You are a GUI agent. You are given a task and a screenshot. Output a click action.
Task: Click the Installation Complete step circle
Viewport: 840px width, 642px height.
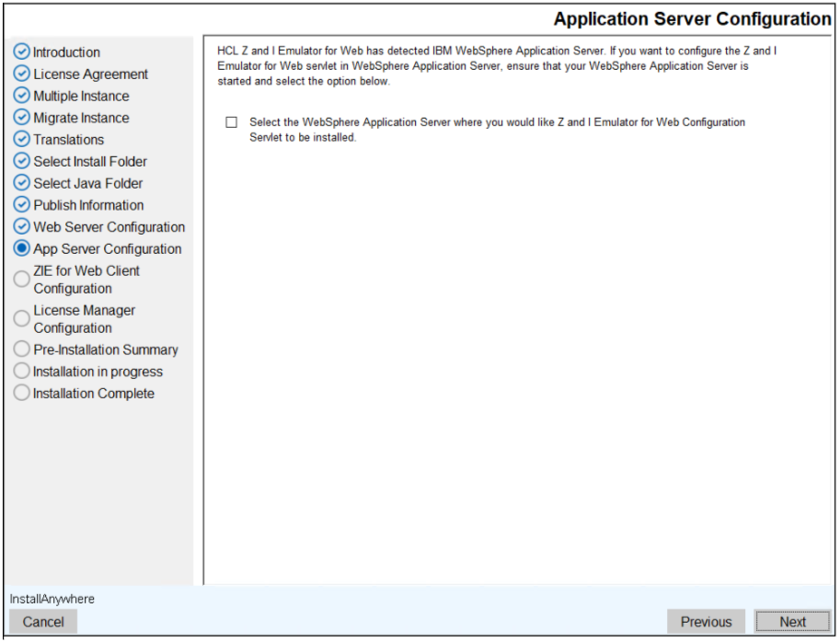(21, 393)
